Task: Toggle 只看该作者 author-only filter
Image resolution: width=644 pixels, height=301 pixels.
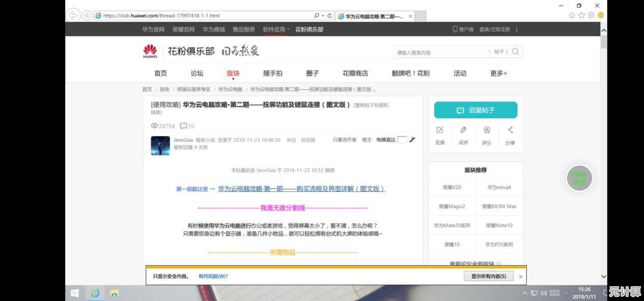Action: coord(345,140)
